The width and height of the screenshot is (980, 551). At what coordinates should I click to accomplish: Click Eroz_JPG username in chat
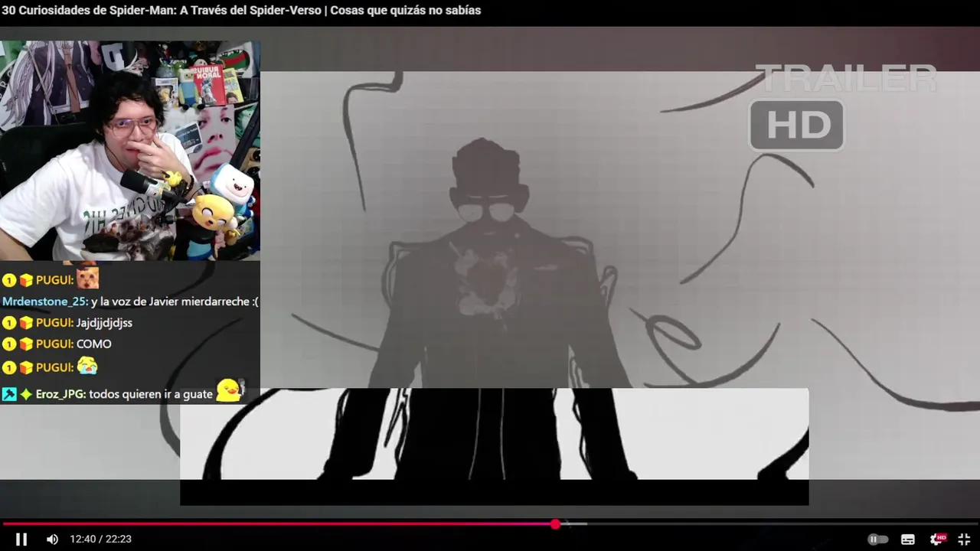click(x=60, y=394)
